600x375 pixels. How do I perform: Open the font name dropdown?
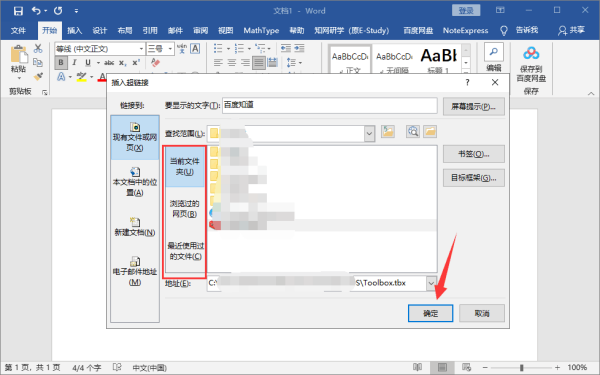[x=141, y=49]
